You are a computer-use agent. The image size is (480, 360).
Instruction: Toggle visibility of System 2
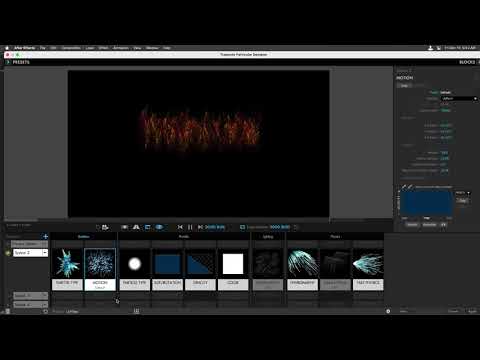pyautogui.click(x=8, y=253)
